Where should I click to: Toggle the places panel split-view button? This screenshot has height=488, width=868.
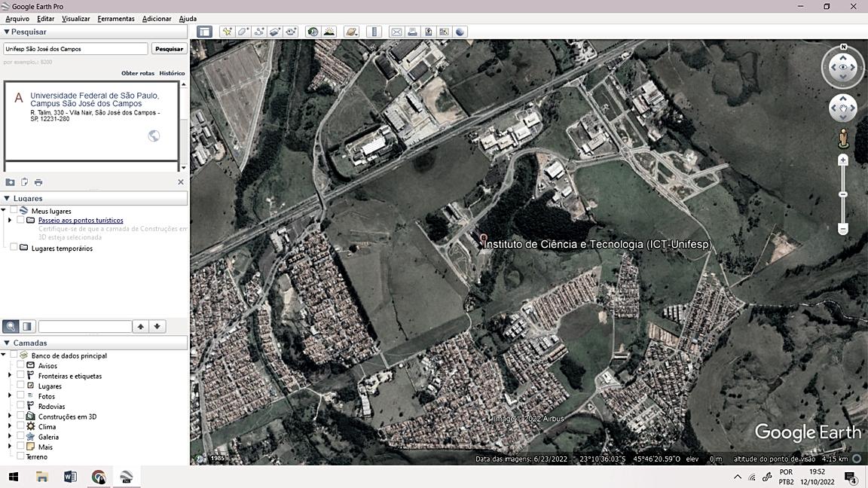click(x=26, y=326)
